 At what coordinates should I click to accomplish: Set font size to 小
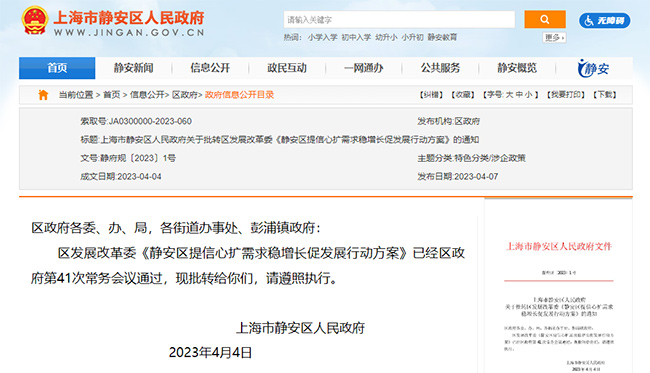[529, 95]
